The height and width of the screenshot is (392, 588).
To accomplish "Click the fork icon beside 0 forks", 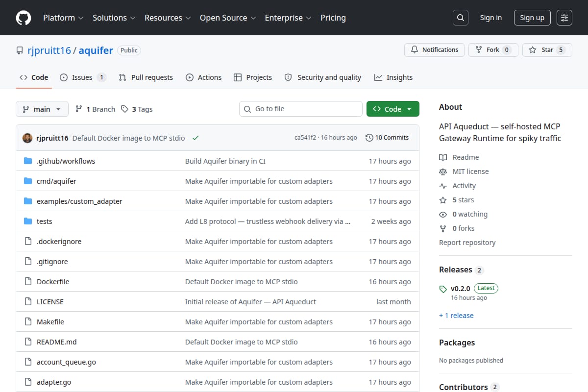I will click(443, 228).
